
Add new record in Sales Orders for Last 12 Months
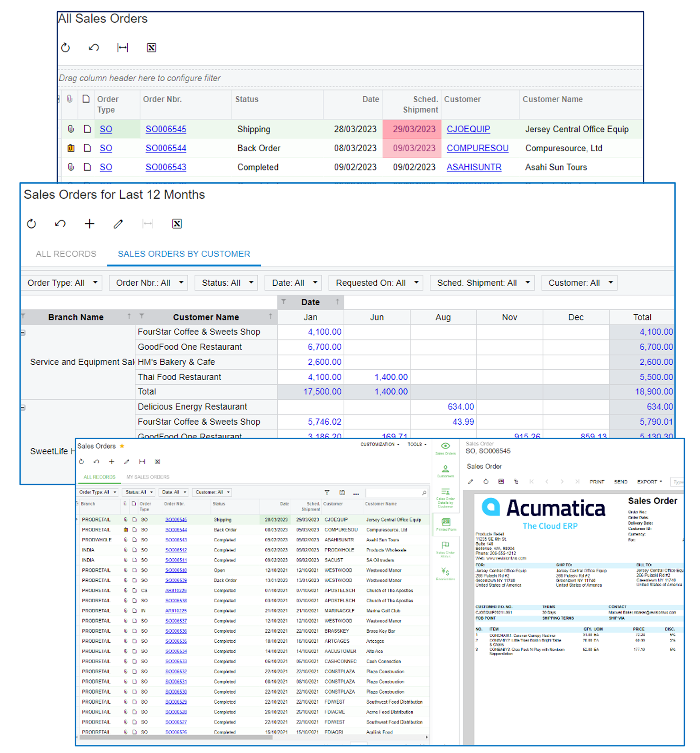[89, 224]
